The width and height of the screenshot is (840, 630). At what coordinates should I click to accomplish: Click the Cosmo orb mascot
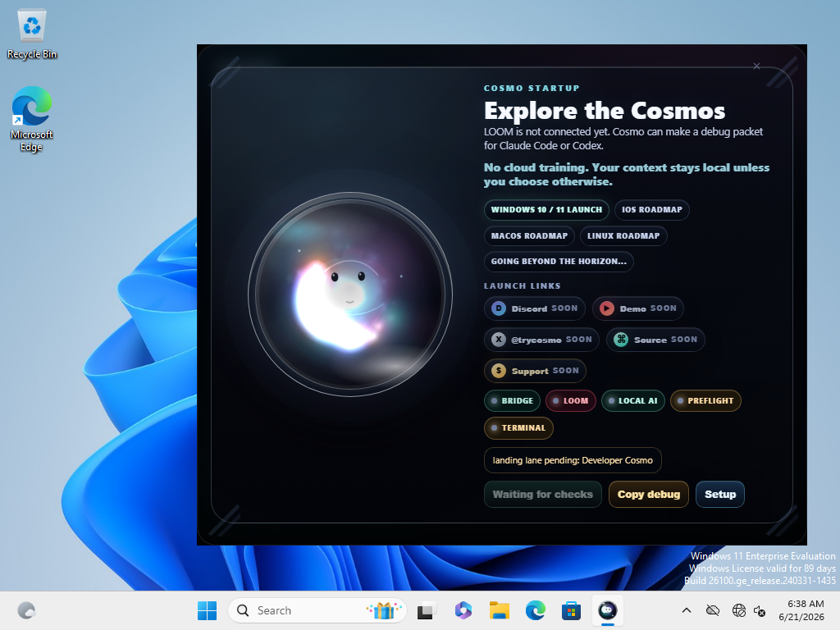tap(350, 294)
